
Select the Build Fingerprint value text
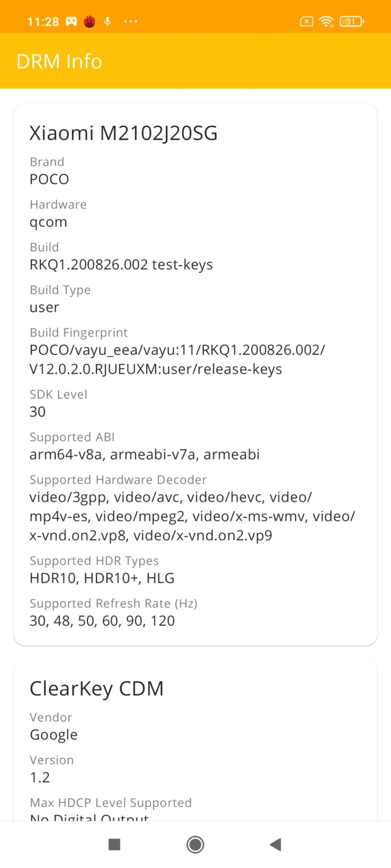[x=177, y=359]
